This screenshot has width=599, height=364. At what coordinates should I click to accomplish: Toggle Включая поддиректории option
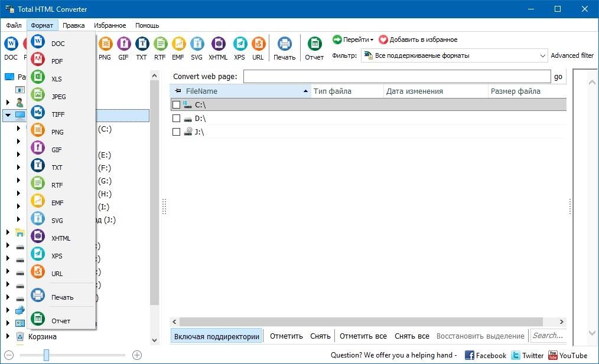pos(217,336)
